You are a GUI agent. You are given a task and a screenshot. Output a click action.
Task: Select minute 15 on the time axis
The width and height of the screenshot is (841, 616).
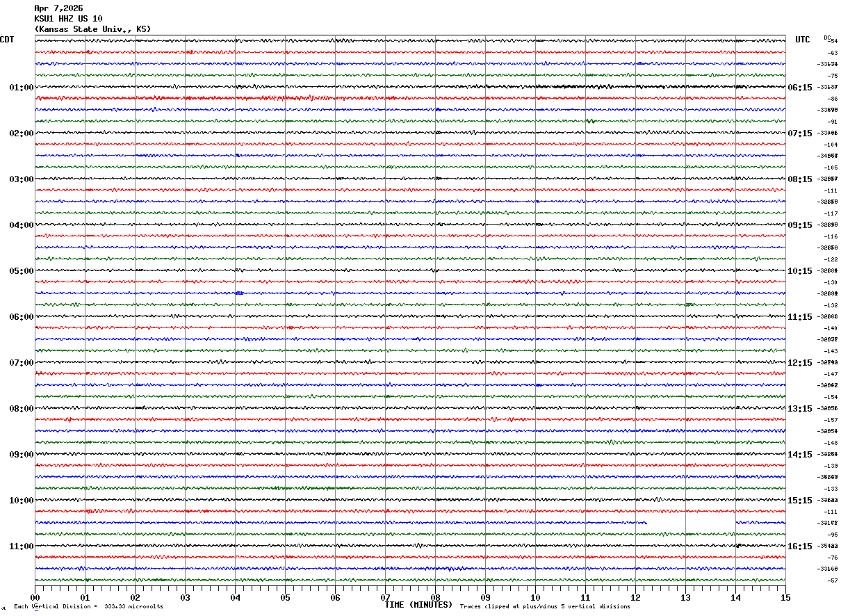(x=785, y=597)
